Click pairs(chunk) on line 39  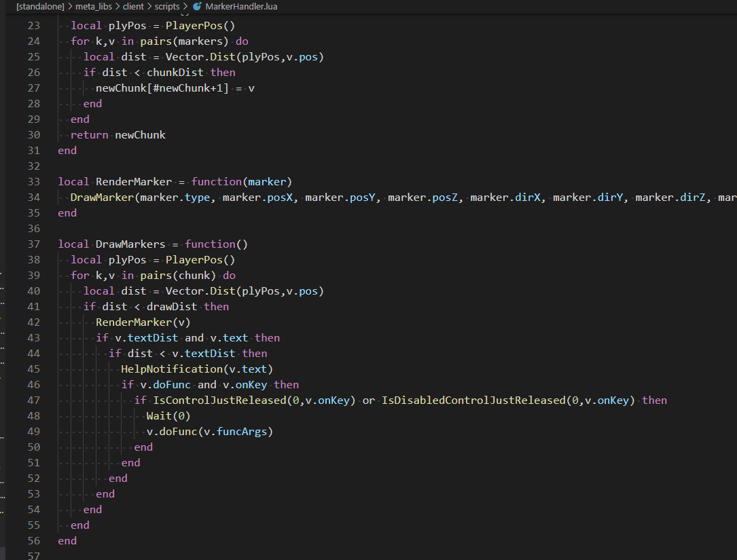pos(178,276)
